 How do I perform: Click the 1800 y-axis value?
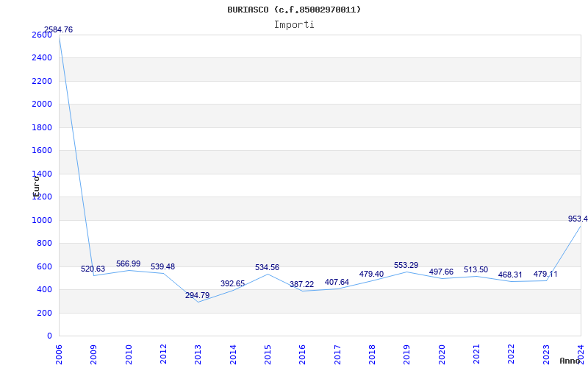[x=42, y=127]
